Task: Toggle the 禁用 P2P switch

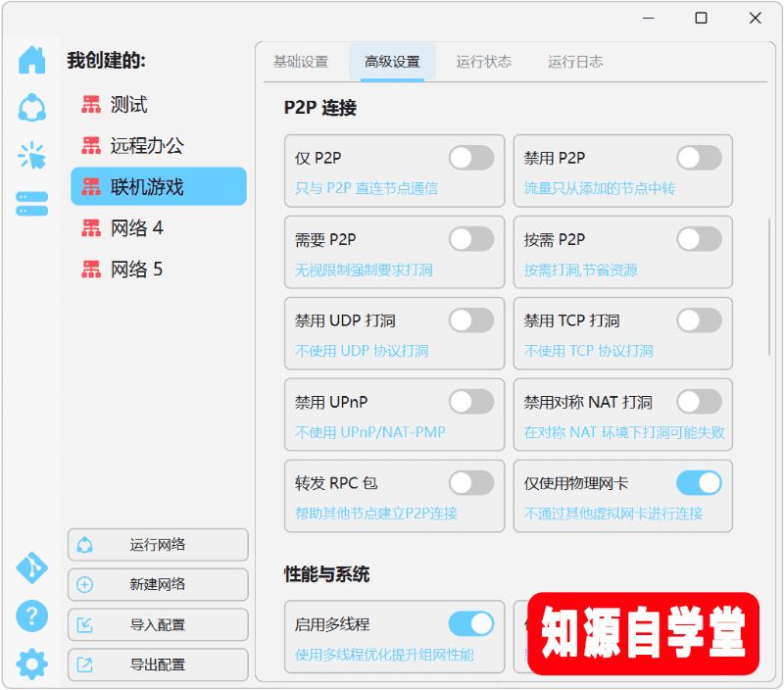Action: coord(699,158)
